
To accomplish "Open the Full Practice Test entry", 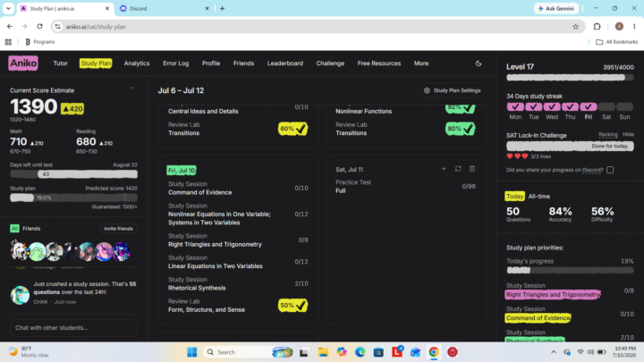I will (406, 186).
